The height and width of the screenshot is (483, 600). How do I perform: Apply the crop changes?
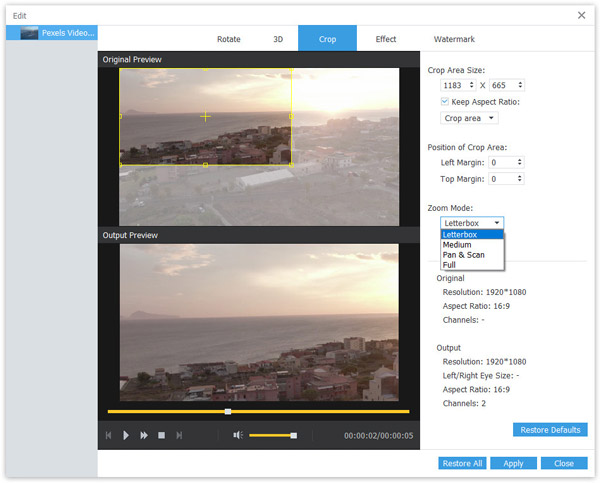pyautogui.click(x=513, y=464)
